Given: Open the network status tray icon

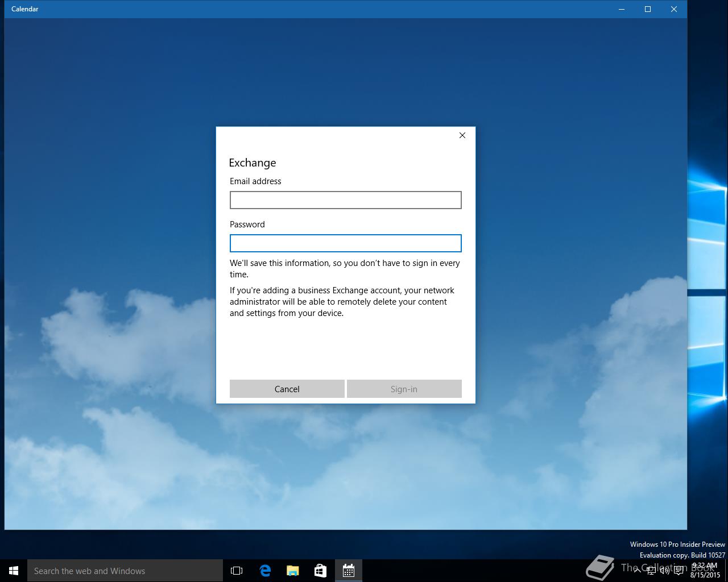Looking at the screenshot, I should point(651,571).
